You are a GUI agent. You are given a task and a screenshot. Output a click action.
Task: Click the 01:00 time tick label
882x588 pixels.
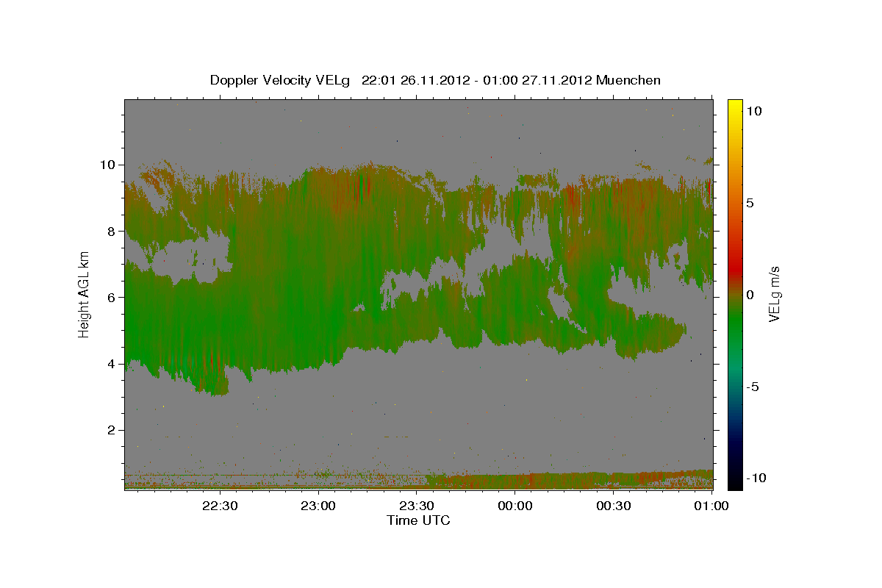point(711,506)
